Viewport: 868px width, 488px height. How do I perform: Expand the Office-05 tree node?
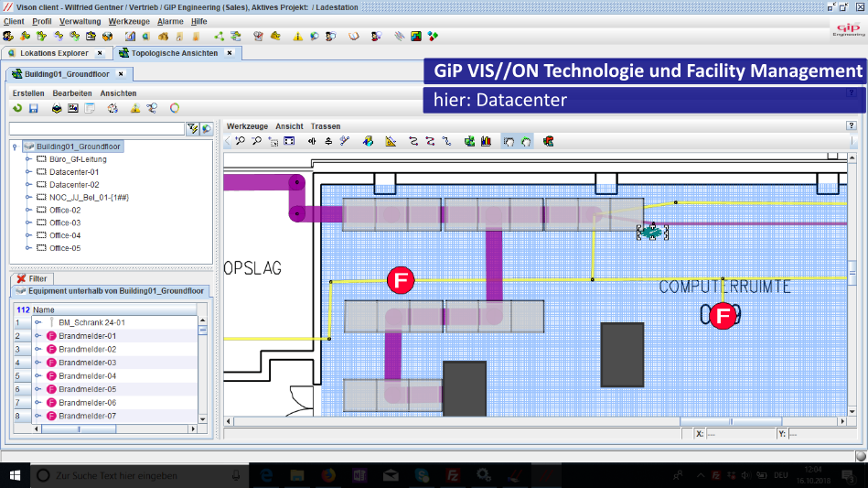coord(28,248)
